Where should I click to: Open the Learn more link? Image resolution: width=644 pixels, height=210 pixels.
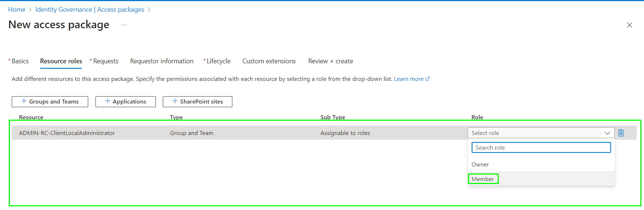[408, 79]
